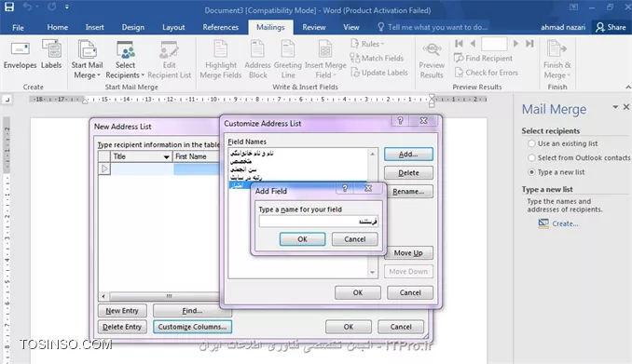
Task: Click Update Labels in ribbon
Action: (379, 73)
